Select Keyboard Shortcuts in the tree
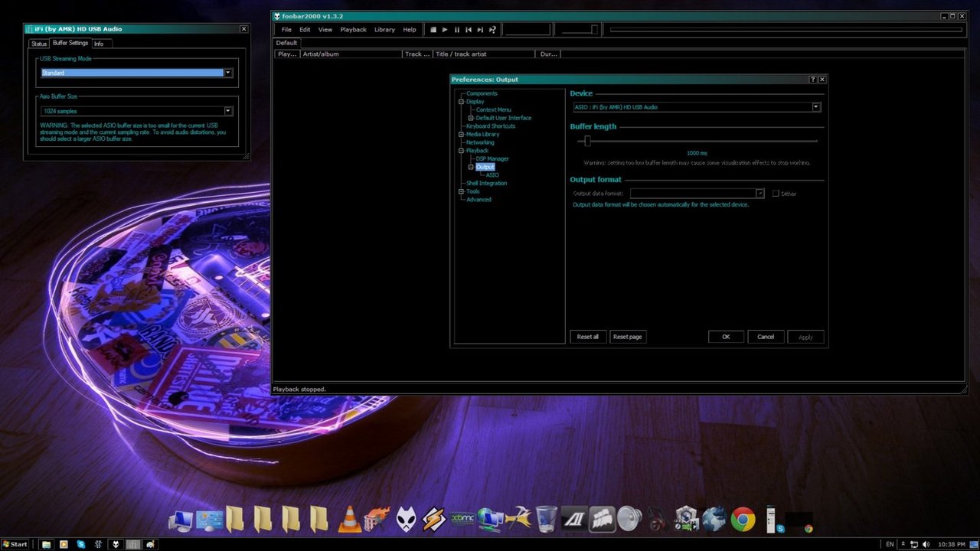Viewport: 980px width, 551px height. [491, 126]
